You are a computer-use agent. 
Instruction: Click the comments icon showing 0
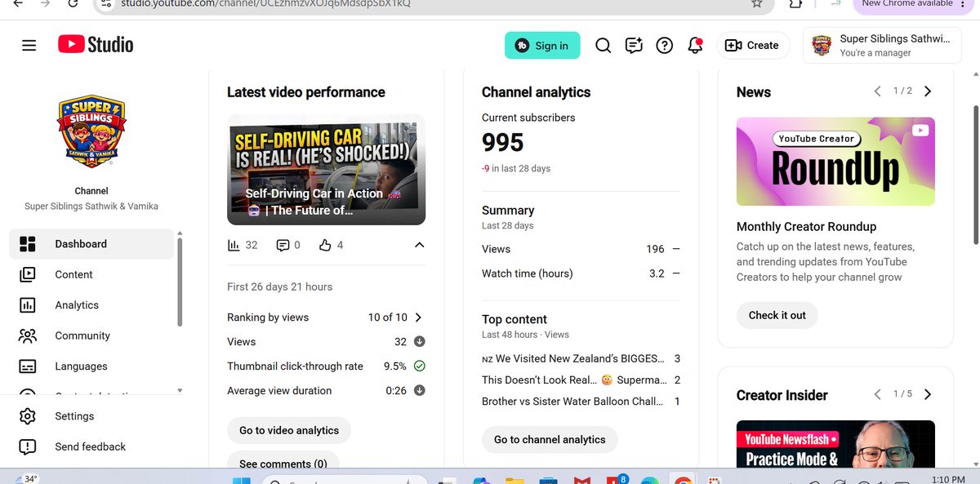283,245
